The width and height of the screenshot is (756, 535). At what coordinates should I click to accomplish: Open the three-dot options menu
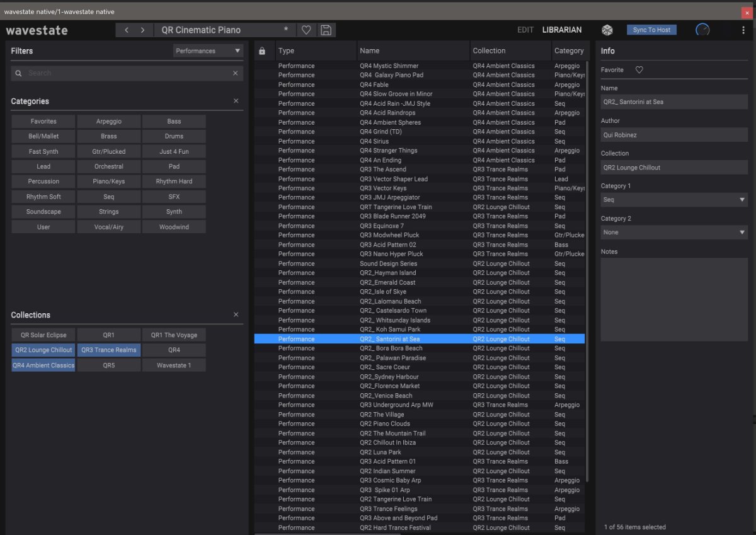743,30
